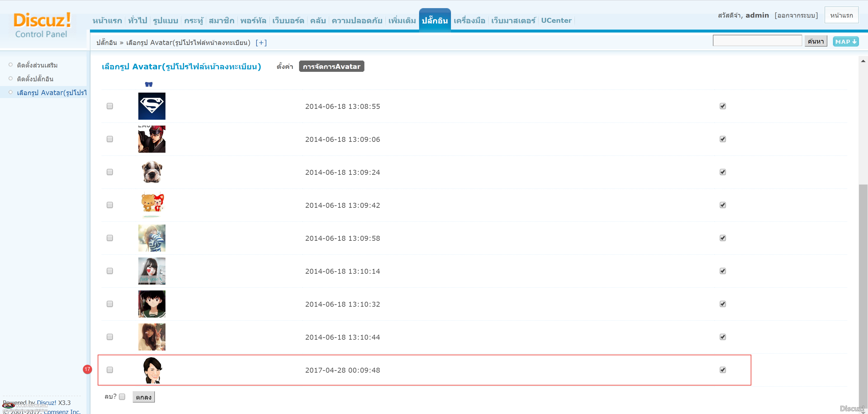The height and width of the screenshot is (414, 868).
Task: Click the timestamp 2017-04-28 00:09:48
Action: 343,370
